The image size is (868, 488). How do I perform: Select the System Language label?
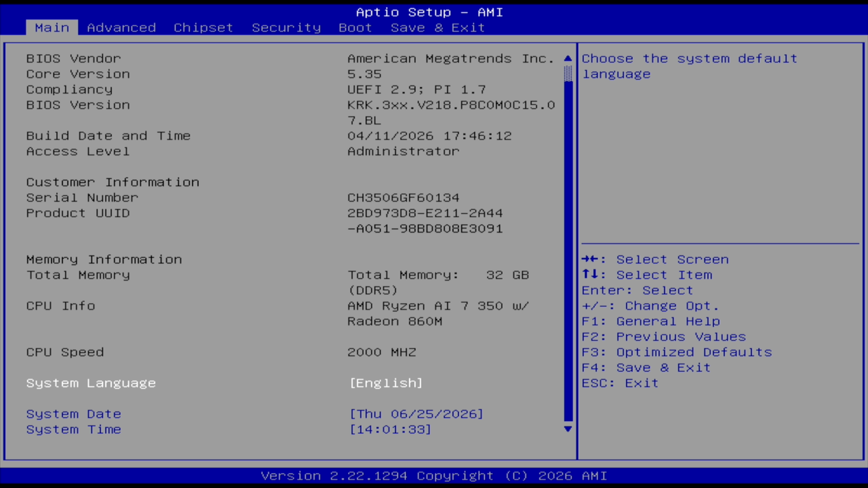(91, 383)
